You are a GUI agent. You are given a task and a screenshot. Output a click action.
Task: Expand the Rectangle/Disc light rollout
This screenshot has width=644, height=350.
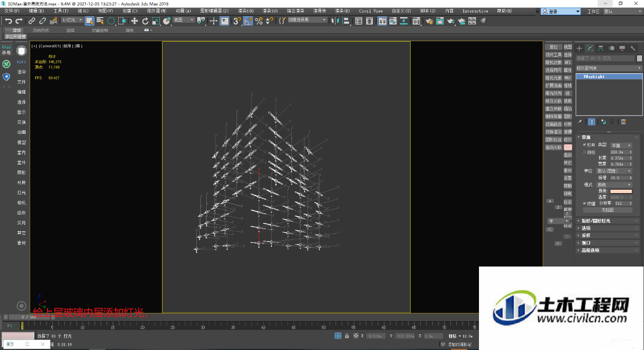[609, 221]
